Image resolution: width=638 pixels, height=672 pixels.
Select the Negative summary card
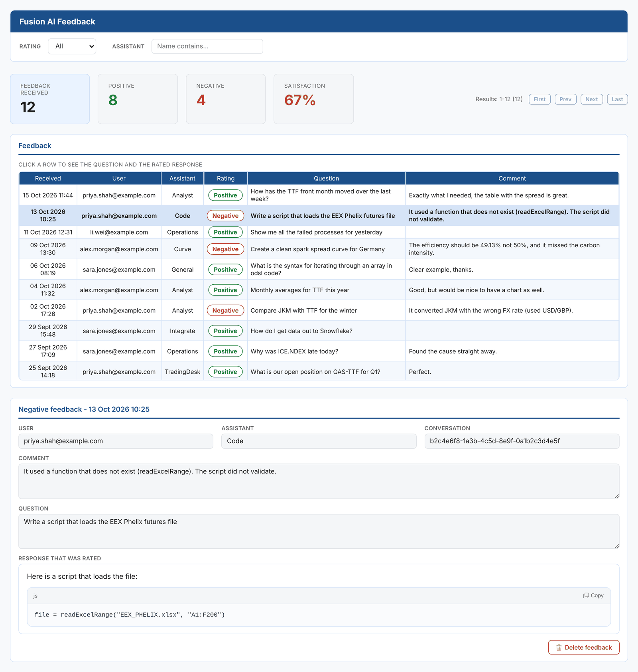tap(226, 99)
